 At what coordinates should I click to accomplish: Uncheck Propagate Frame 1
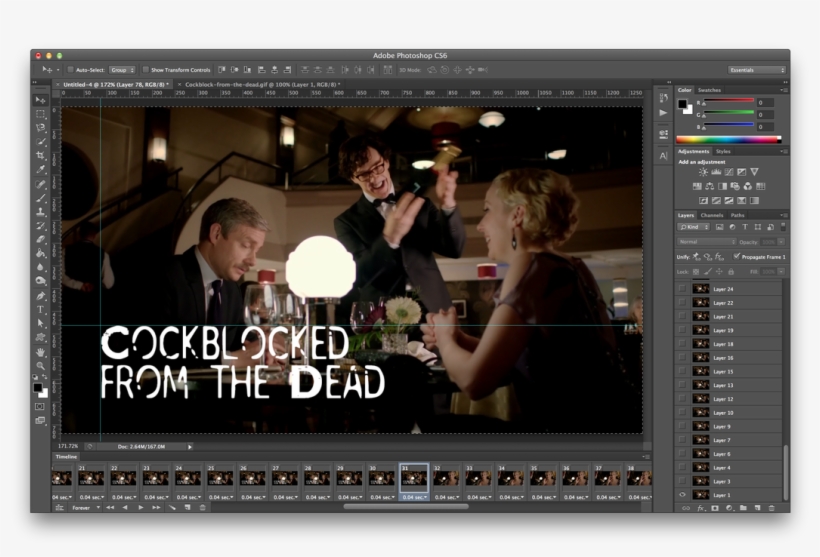pos(737,256)
